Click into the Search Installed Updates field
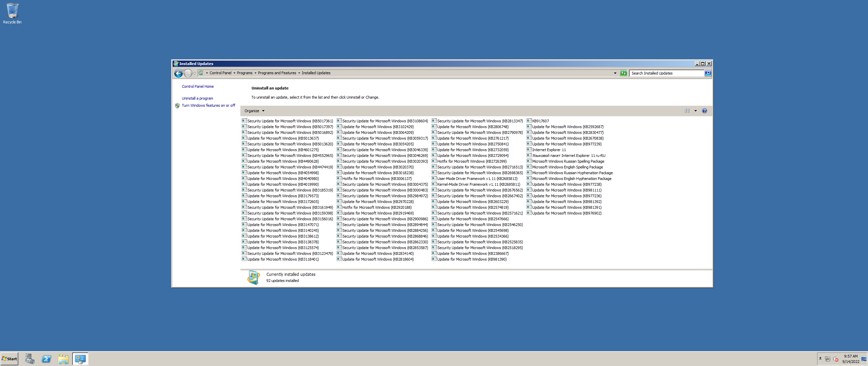The width and height of the screenshot is (868, 366). 667,73
